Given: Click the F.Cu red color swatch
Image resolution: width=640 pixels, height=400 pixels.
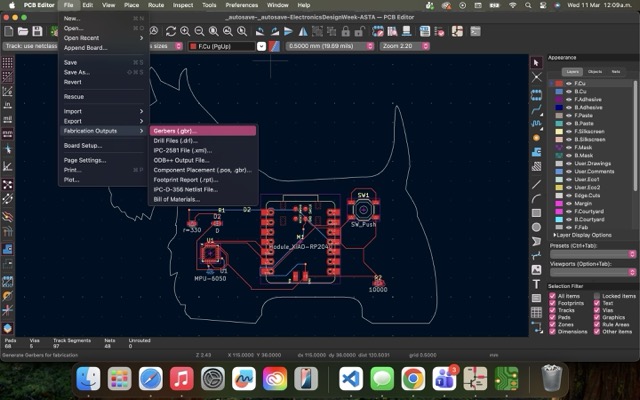Looking at the screenshot, I should (x=559, y=83).
